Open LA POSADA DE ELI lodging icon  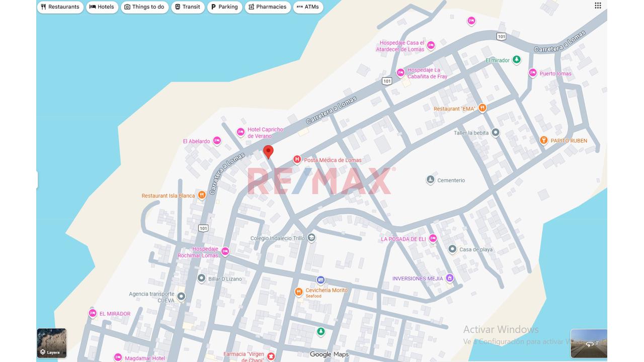[x=433, y=239]
